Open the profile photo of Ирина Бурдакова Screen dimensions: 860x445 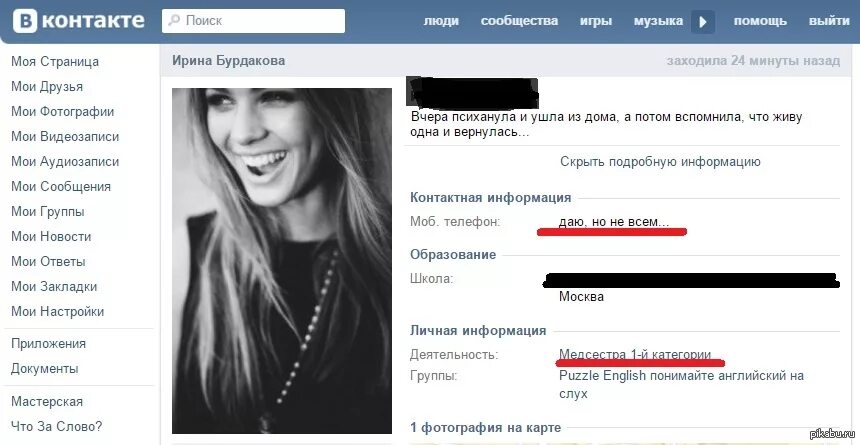282,261
